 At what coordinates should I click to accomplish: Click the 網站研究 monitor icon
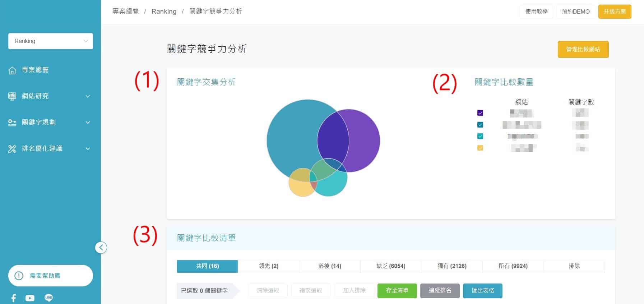pos(12,96)
